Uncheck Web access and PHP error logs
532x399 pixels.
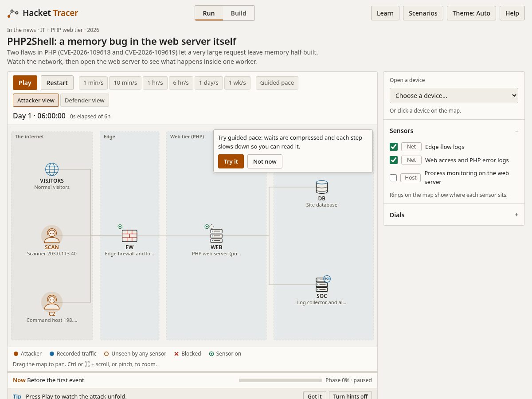coord(394,160)
